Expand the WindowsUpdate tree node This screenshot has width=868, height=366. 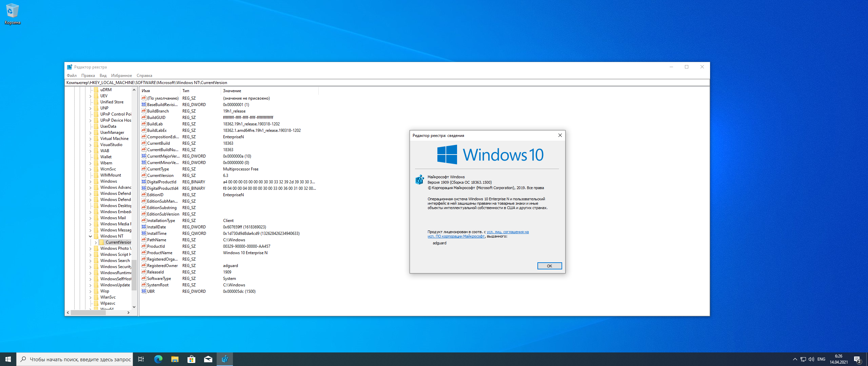pyautogui.click(x=91, y=285)
